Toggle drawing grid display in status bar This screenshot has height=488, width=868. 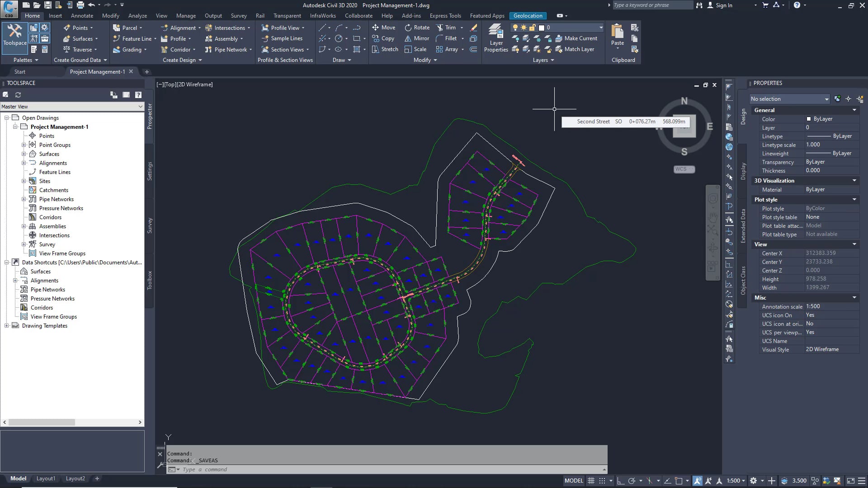tap(591, 481)
